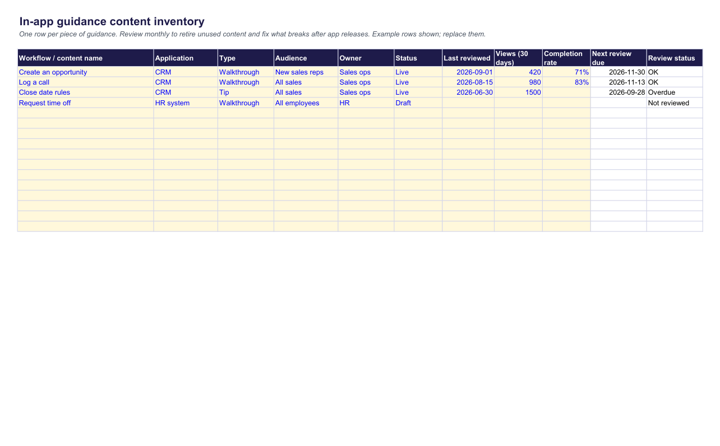Viewport: 720px width, 446px height.
Task: Click the 'Last reviewed' column header
Action: [x=468, y=58]
